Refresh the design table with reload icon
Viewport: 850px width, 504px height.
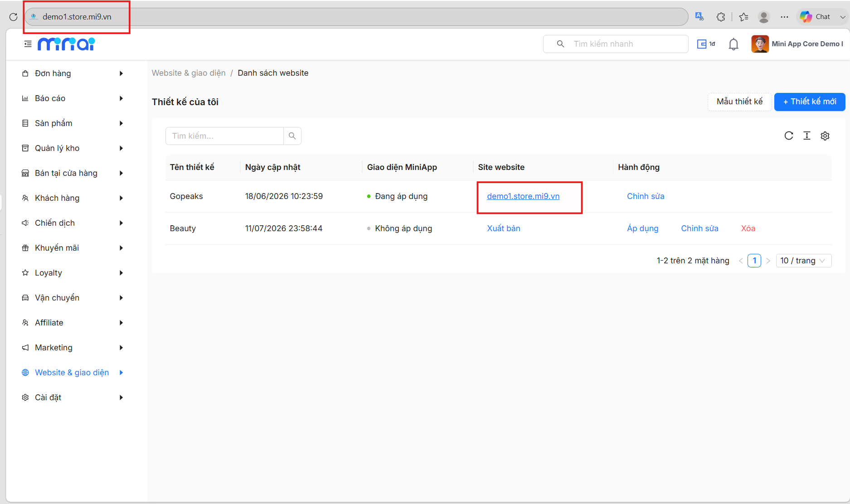[x=789, y=136]
